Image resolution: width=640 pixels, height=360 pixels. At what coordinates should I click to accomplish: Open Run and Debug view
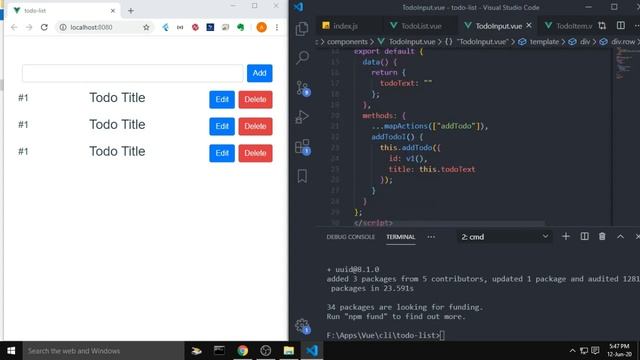pos(302,117)
